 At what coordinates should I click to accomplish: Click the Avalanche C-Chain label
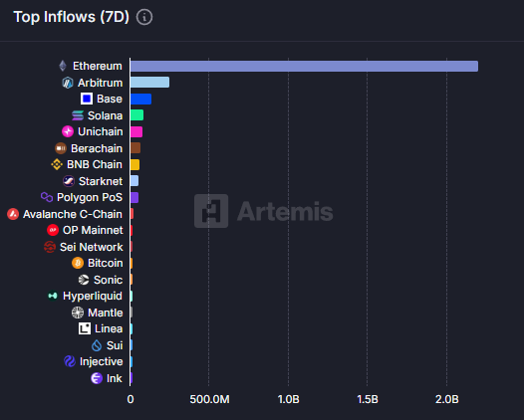(73, 214)
